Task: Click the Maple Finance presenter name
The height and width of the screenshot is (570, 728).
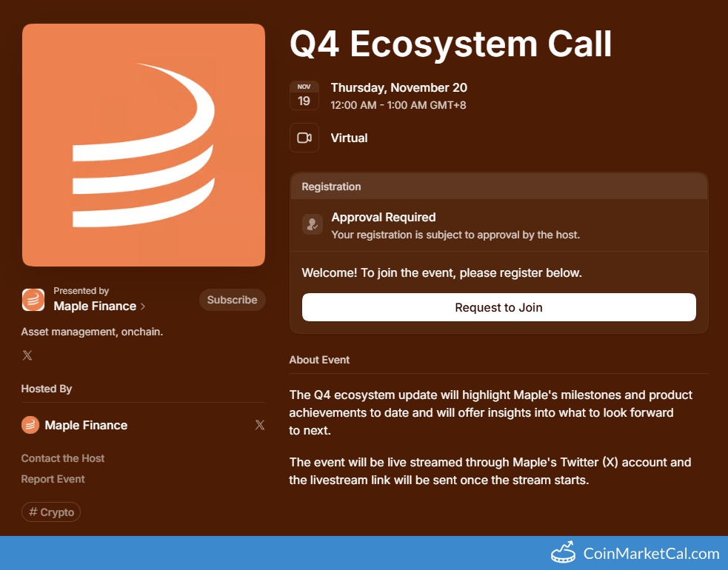Action: tap(94, 306)
